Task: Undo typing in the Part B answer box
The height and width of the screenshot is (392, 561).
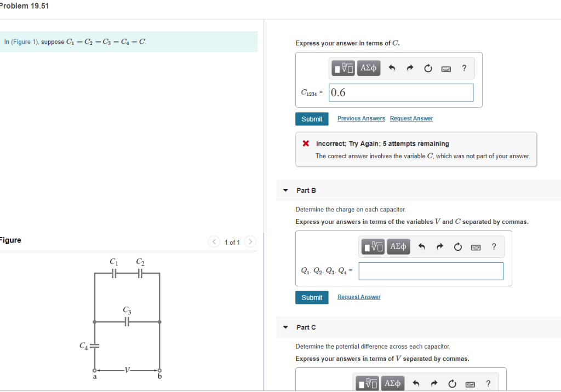Action: pos(421,246)
